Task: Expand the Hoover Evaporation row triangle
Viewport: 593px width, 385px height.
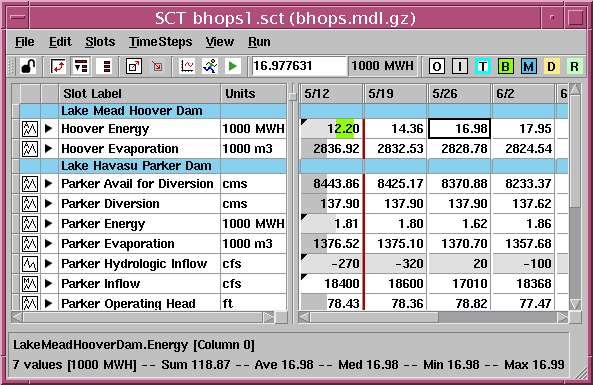Action: pos(48,148)
